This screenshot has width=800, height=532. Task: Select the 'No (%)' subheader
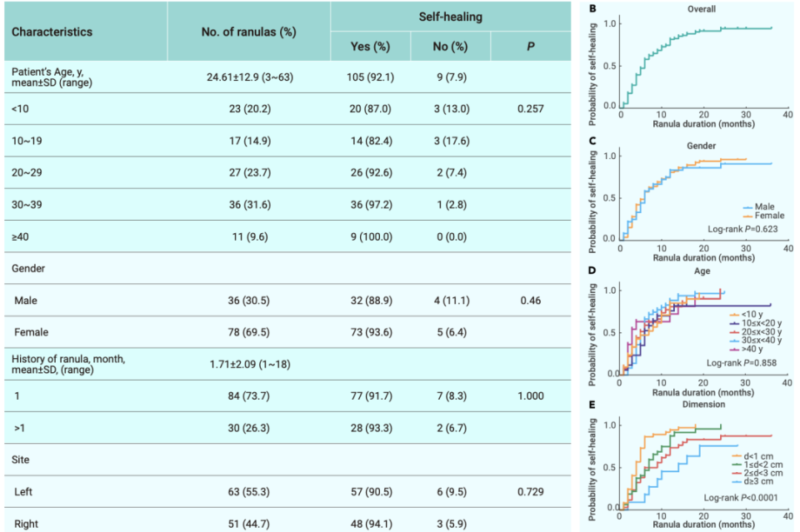click(451, 47)
